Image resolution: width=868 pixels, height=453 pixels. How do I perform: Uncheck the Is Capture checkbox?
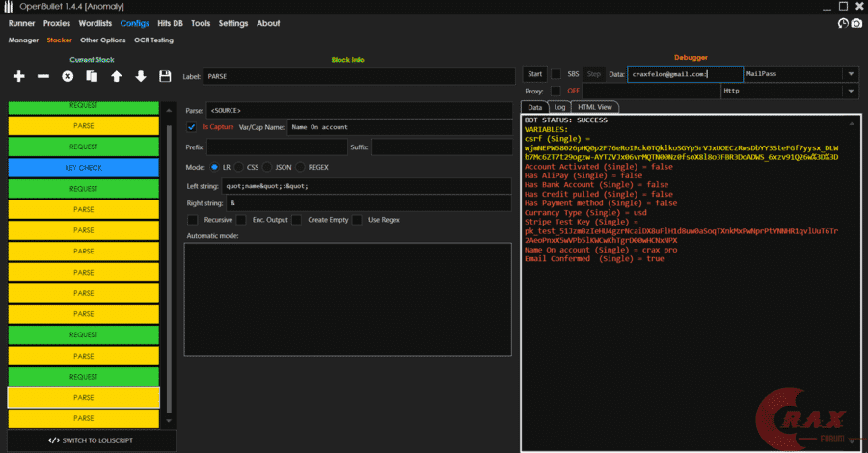191,126
